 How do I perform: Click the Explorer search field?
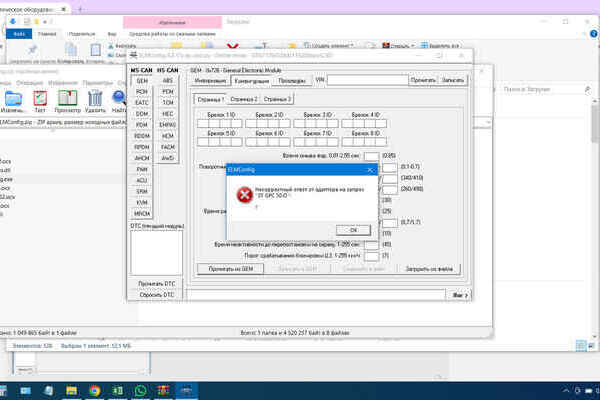[543, 90]
